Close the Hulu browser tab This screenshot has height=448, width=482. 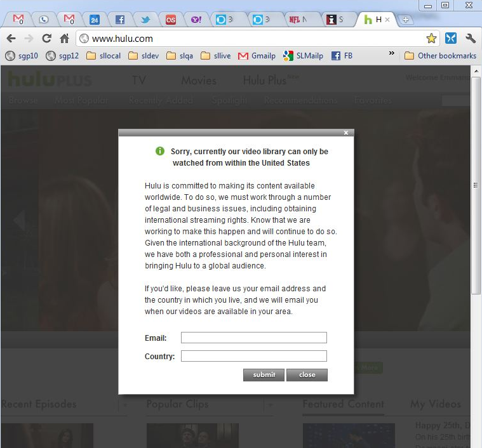(x=387, y=20)
